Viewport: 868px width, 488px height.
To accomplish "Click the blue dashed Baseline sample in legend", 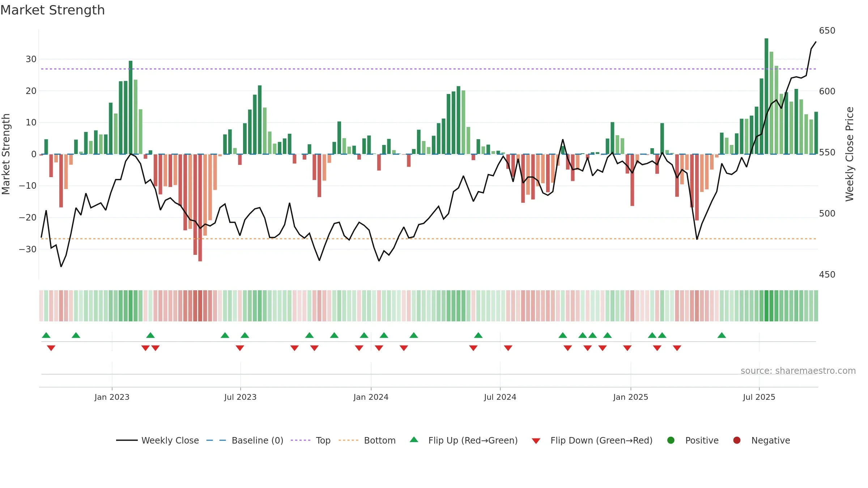I will pyautogui.click(x=216, y=440).
